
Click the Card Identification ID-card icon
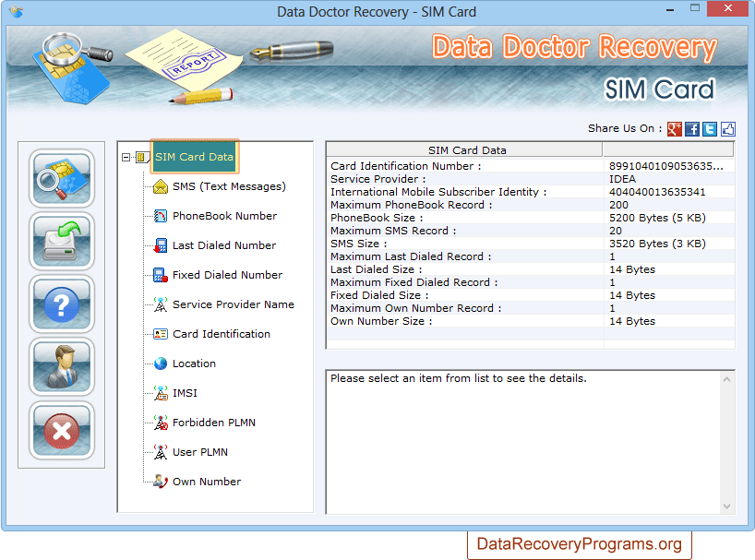(161, 334)
